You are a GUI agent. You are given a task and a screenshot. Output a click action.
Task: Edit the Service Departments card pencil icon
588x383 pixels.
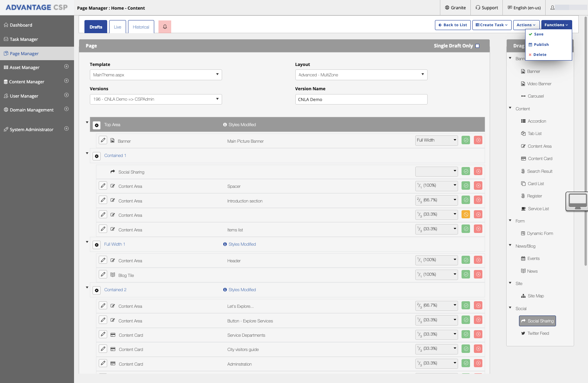coord(103,334)
